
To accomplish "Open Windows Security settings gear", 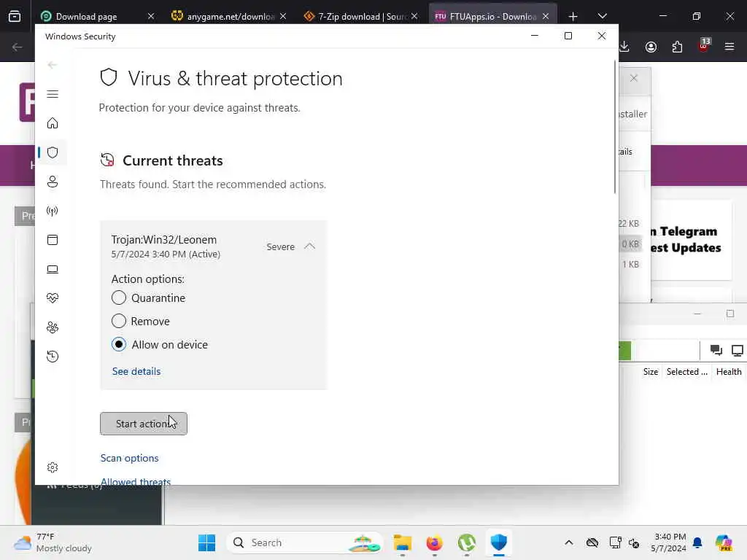I will [53, 467].
